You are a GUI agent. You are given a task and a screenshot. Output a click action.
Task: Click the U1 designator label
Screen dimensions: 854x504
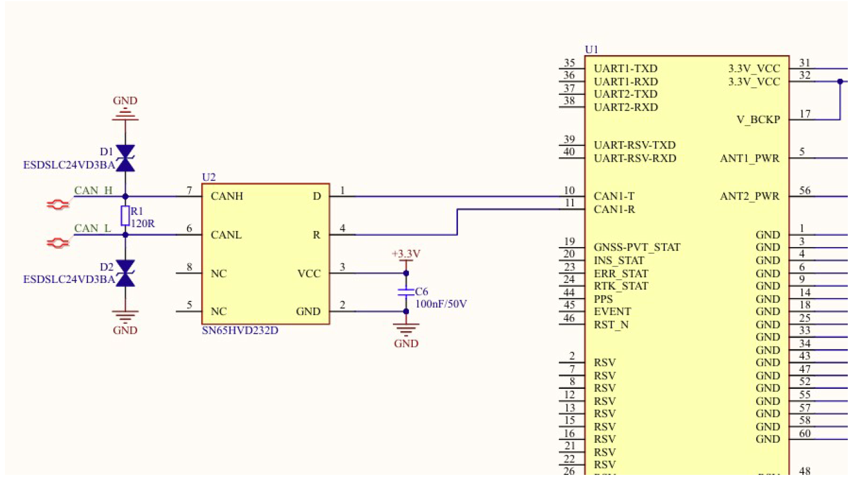tap(591, 50)
